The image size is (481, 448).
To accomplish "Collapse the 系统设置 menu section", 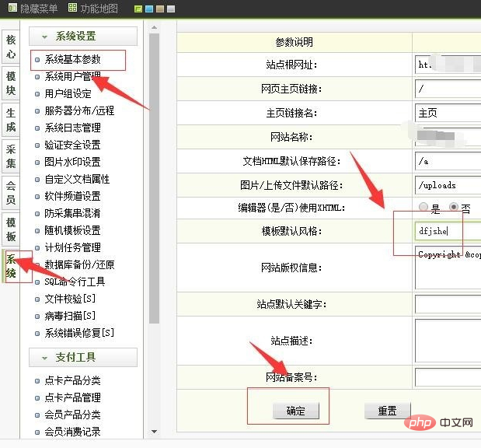I will tap(83, 37).
